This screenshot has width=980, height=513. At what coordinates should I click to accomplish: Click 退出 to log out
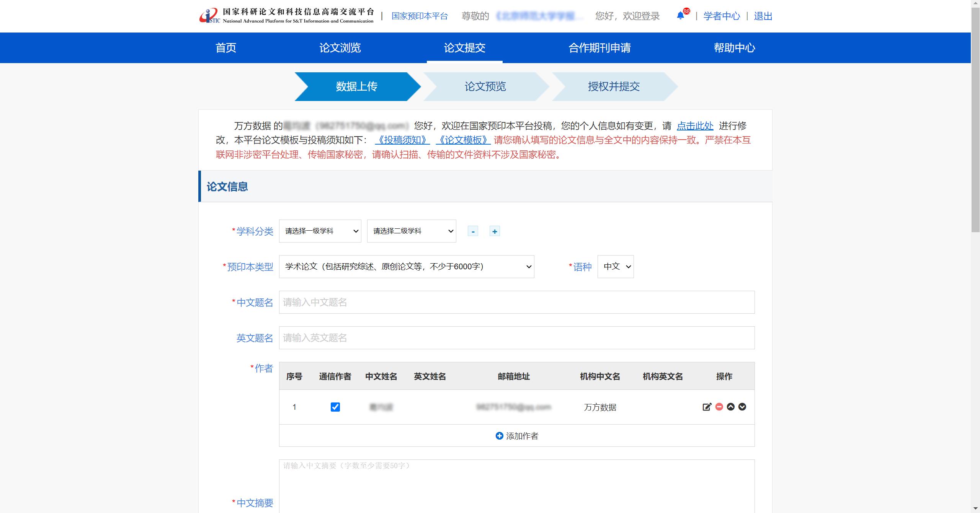click(763, 16)
